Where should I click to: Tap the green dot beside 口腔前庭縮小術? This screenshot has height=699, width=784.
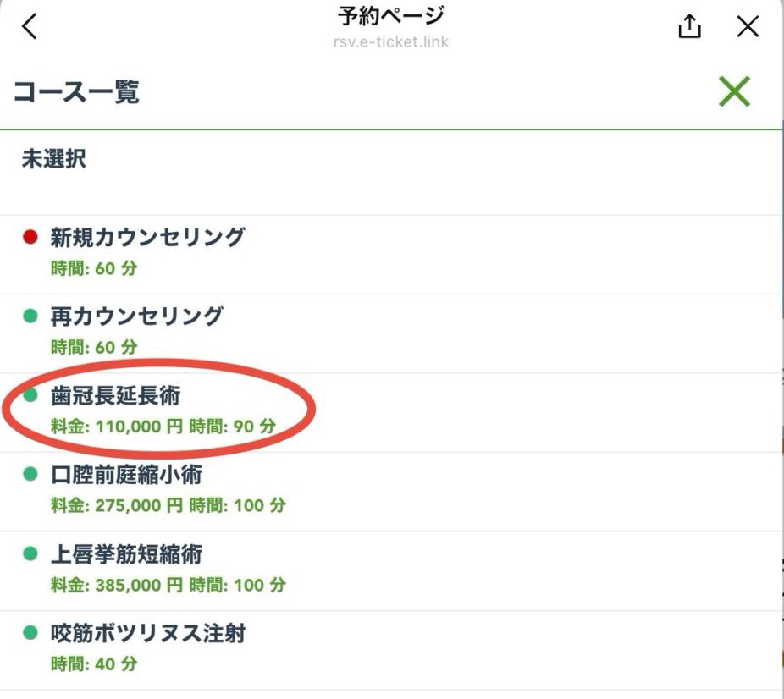pos(30,475)
